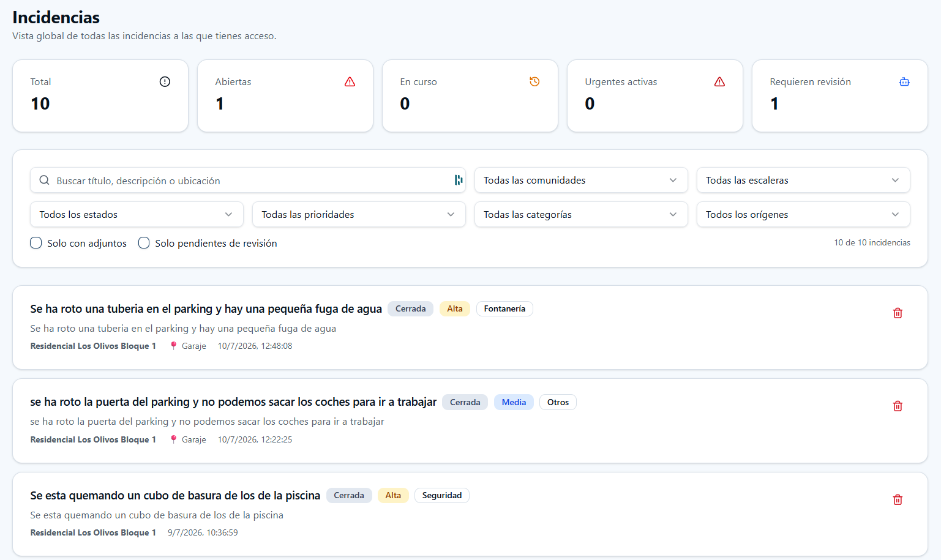The height and width of the screenshot is (560, 941).
Task: Expand the Todas las prioridades filter
Action: click(x=359, y=214)
